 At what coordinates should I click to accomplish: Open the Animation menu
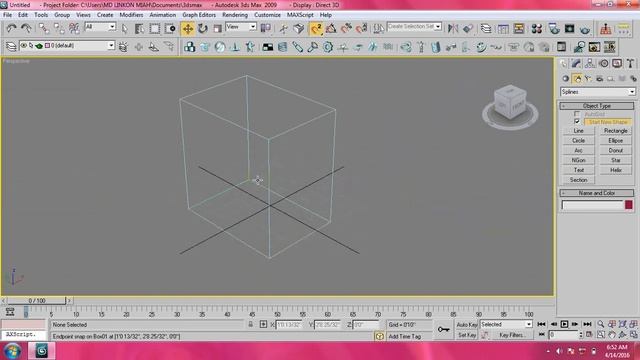(x=162, y=15)
